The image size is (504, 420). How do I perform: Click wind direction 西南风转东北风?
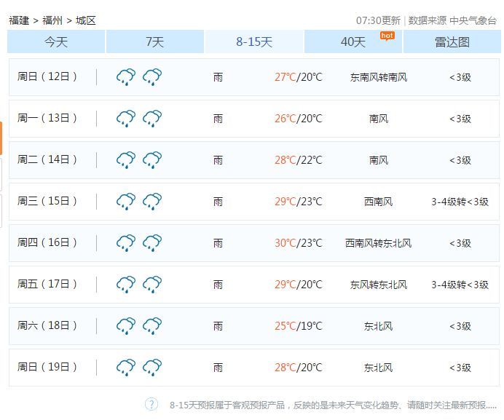(x=379, y=243)
